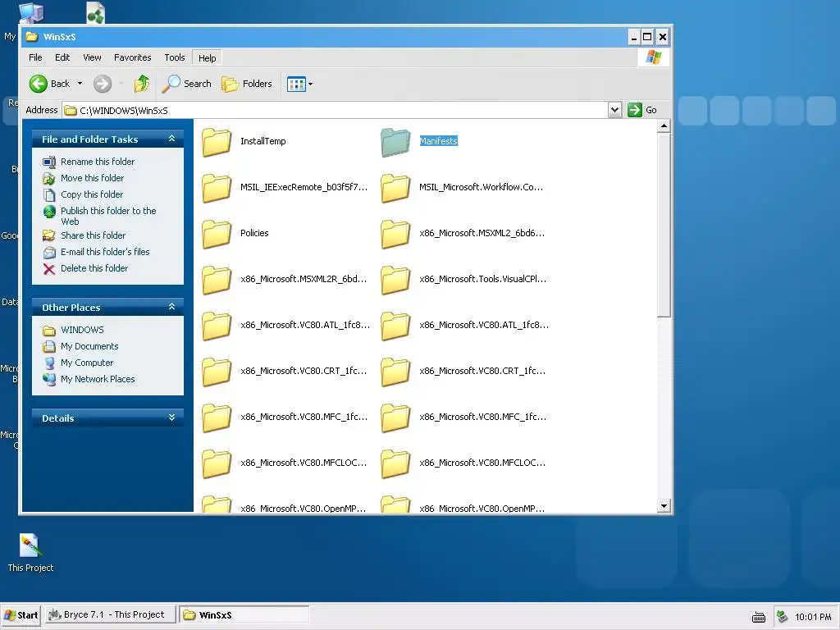Go to My Documents in Other Places
This screenshot has width=840, height=630.
click(x=89, y=347)
